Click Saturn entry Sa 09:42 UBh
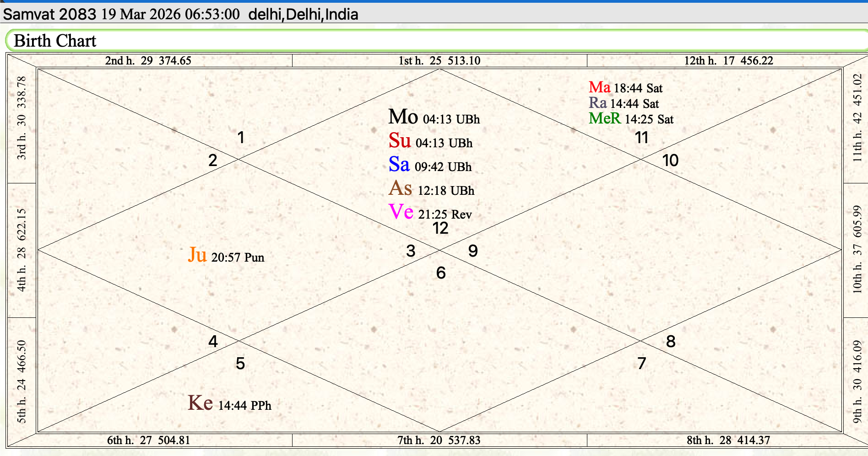Viewport: 868px width, 456px height. (x=429, y=165)
